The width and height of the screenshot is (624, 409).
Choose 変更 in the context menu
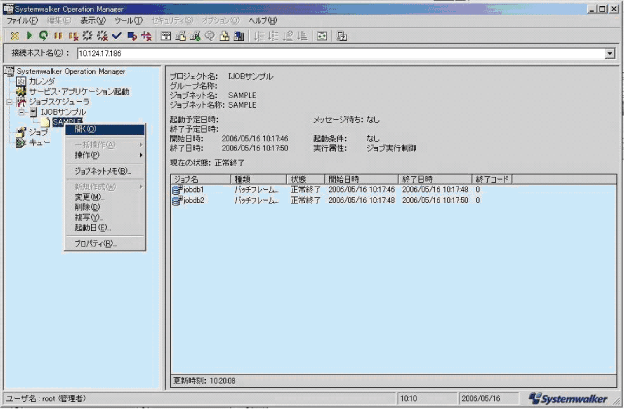pos(105,197)
